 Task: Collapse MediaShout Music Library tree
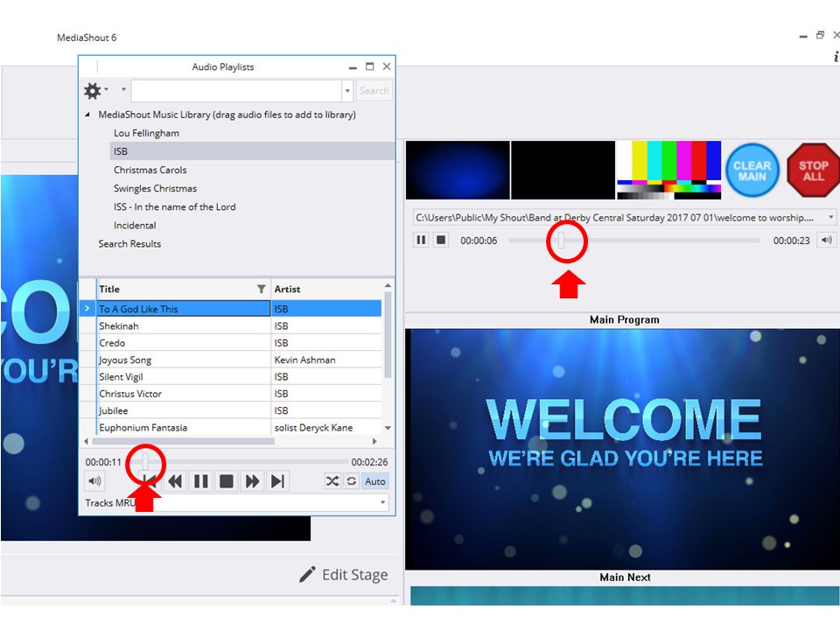tap(87, 115)
